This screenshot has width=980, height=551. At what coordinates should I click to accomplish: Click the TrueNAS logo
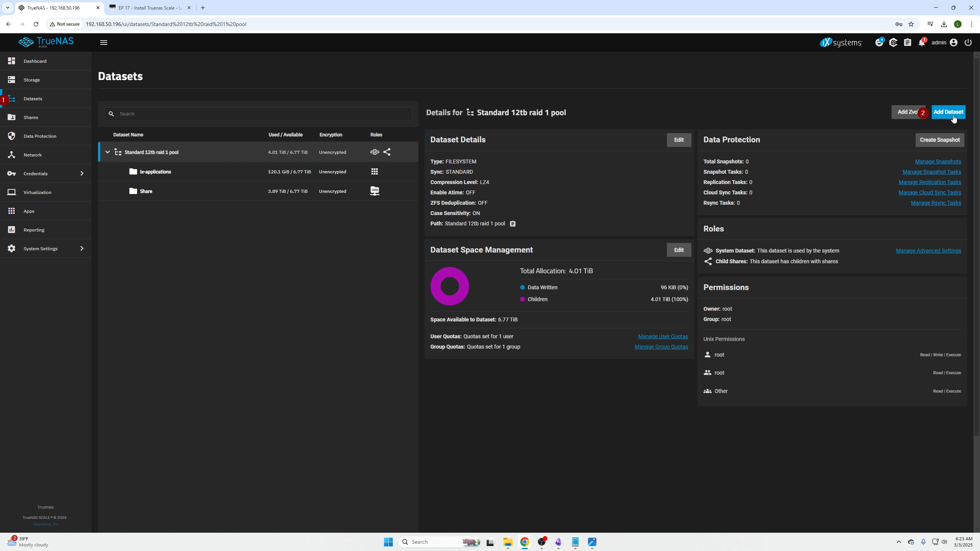[46, 42]
